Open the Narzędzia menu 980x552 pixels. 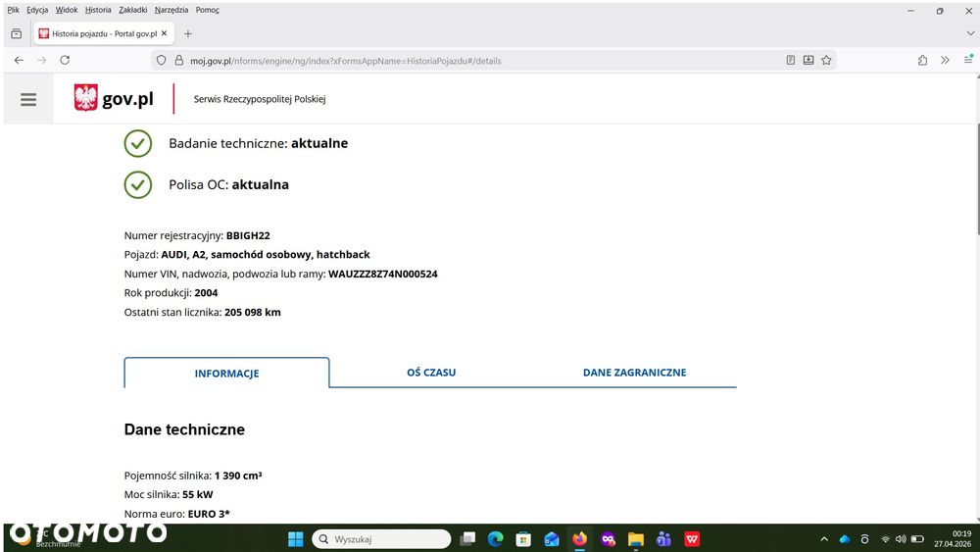171,10
